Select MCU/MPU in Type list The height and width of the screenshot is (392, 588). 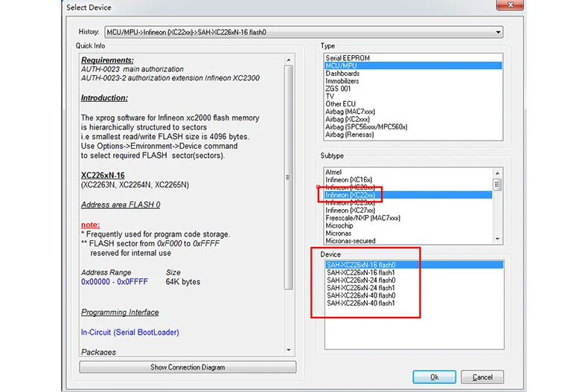[412, 65]
